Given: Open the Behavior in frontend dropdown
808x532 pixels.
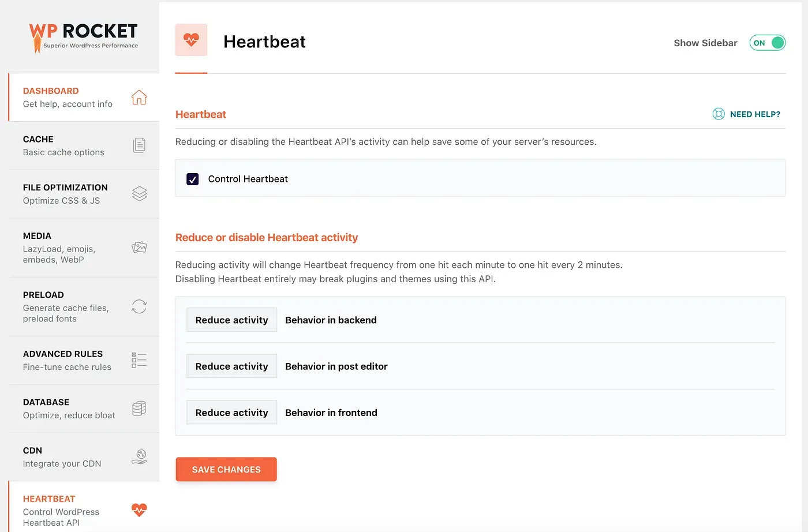Looking at the screenshot, I should [x=231, y=413].
